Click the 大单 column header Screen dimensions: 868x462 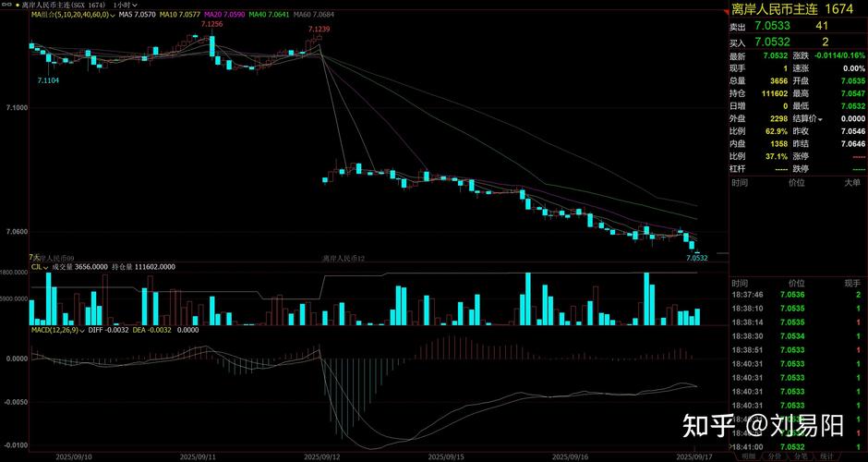point(851,183)
